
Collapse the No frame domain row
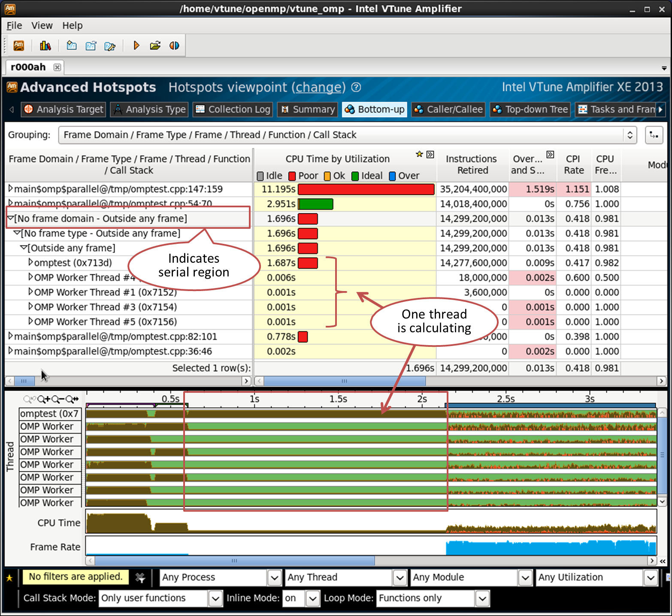pyautogui.click(x=11, y=218)
